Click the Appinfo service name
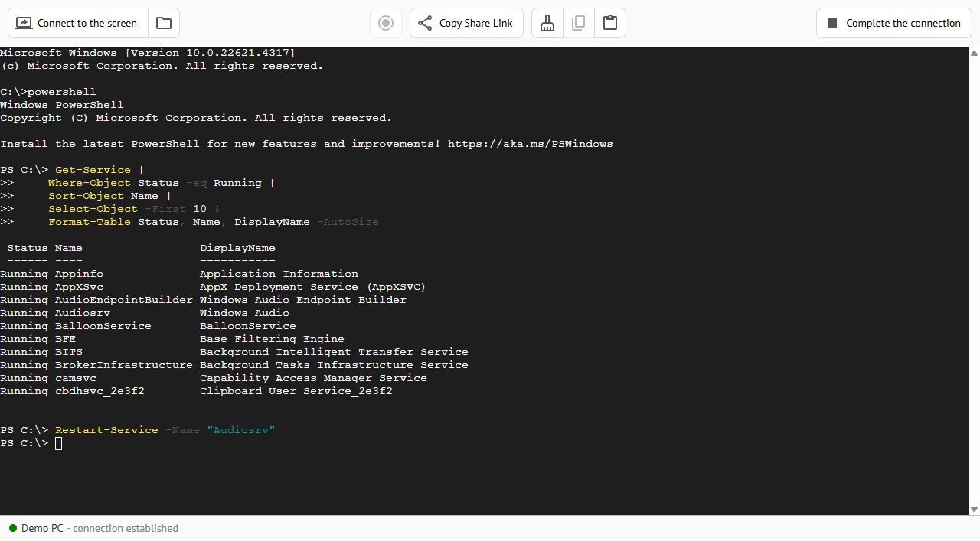The height and width of the screenshot is (541, 980). (79, 274)
